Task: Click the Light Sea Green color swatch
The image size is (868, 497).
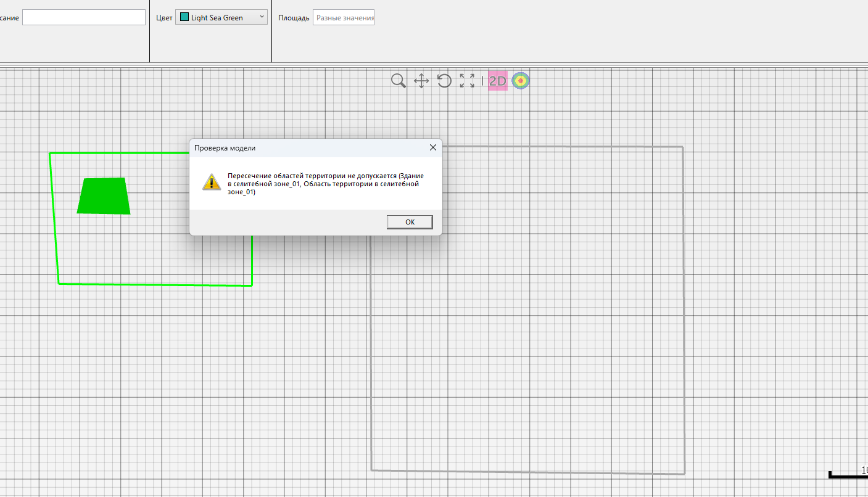Action: (184, 17)
